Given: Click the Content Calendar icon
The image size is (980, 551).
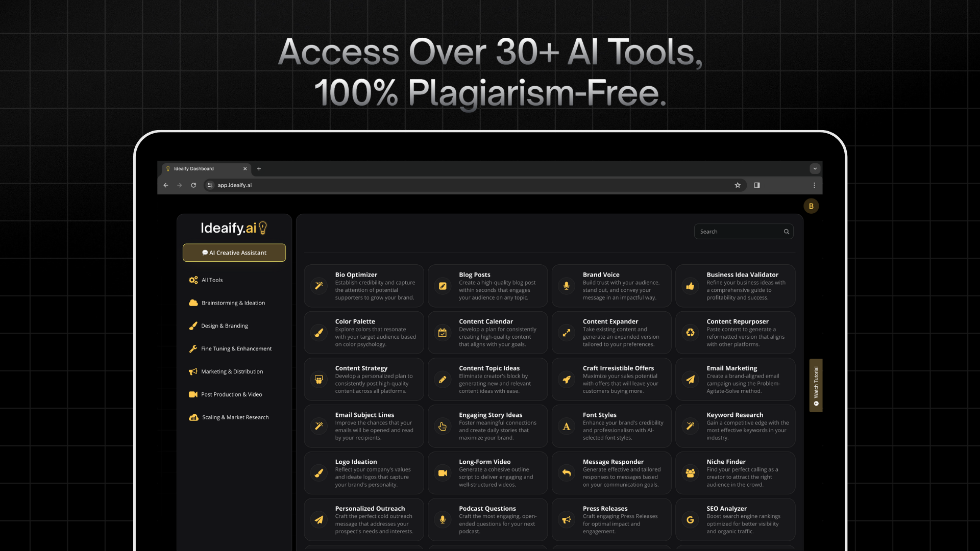Looking at the screenshot, I should tap(443, 333).
